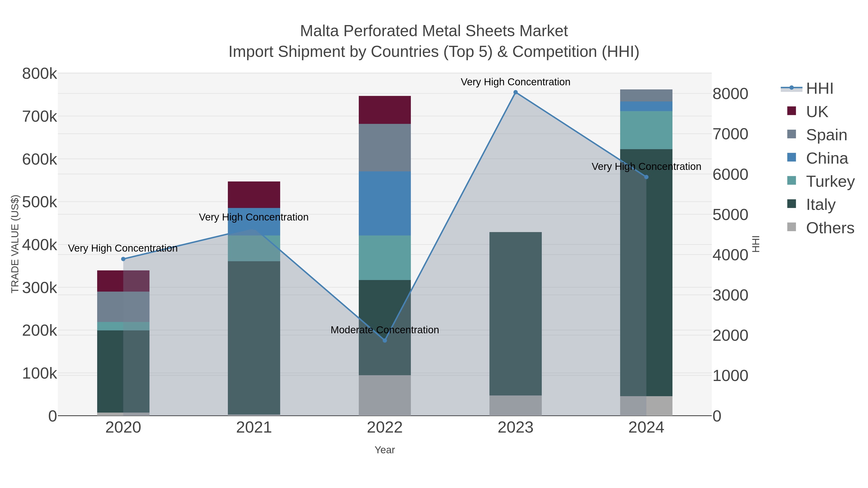Click the 2021 x-axis label

[x=254, y=428]
